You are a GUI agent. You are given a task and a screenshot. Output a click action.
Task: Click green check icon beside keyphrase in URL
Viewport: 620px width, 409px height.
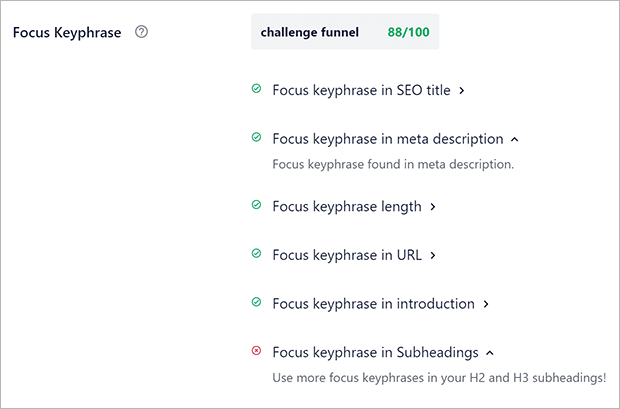(256, 254)
